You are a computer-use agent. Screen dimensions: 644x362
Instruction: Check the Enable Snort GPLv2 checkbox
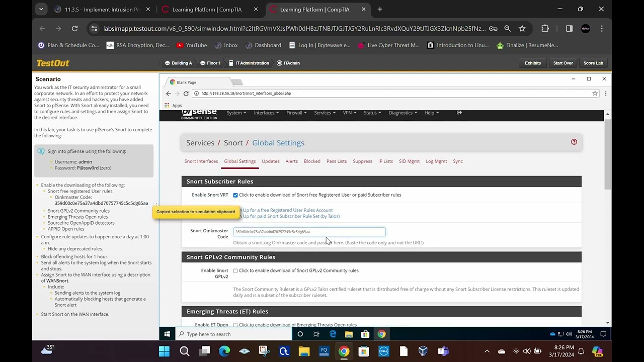[x=235, y=271]
